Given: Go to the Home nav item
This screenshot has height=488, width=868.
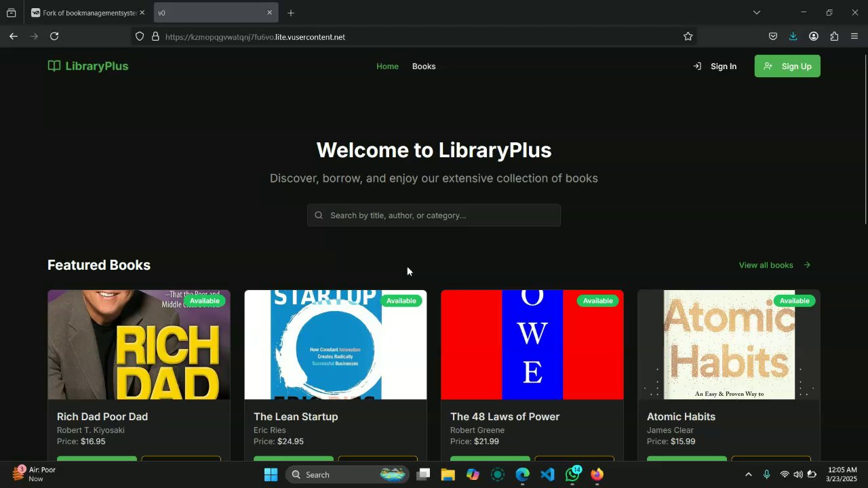Looking at the screenshot, I should (x=387, y=66).
